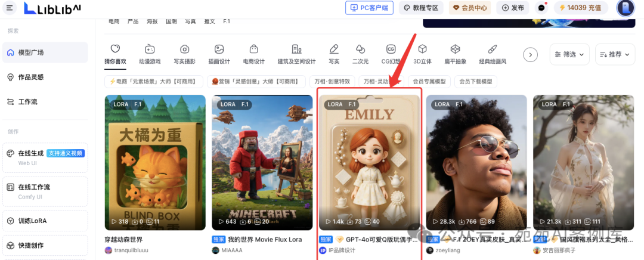
Task: Open the messages chat bubble icon
Action: (541, 8)
